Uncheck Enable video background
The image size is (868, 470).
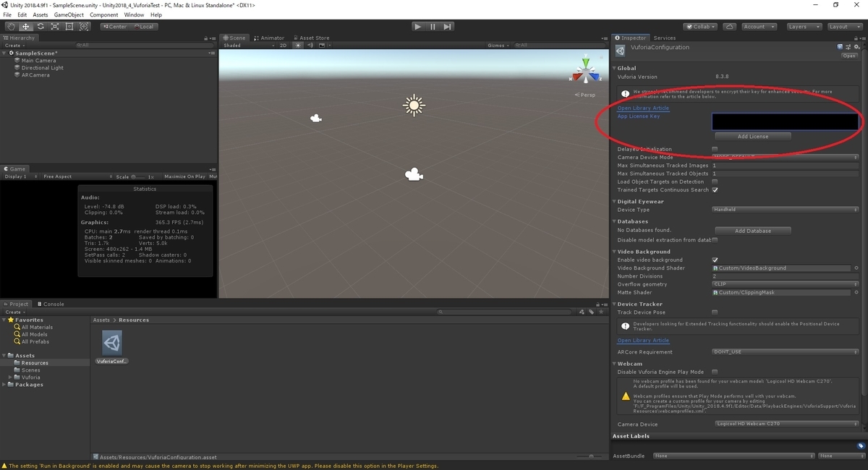point(715,260)
